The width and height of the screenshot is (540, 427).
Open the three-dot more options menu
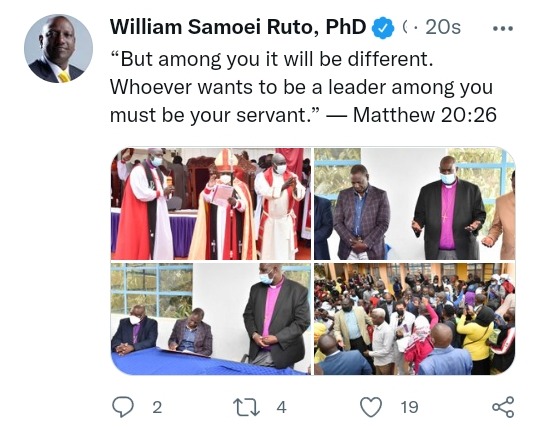pos(503,29)
